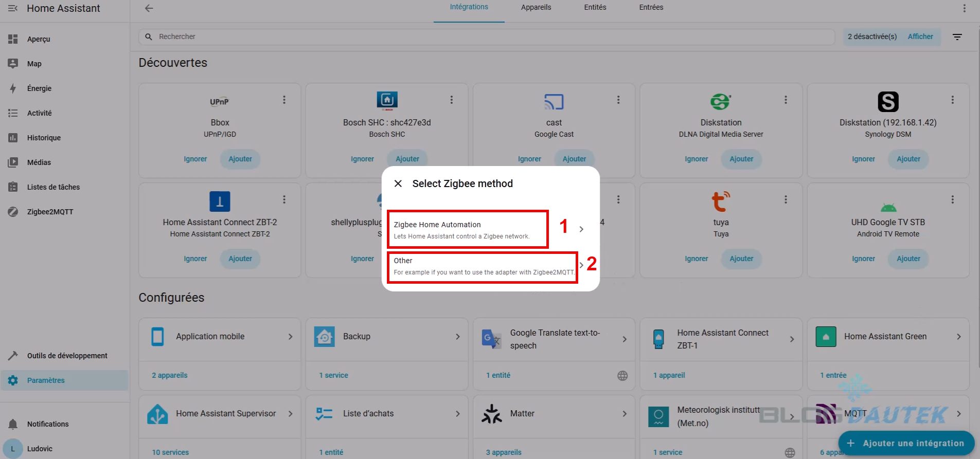Collapse the Home Assistant sidebar menu
The image size is (980, 459).
click(13, 8)
